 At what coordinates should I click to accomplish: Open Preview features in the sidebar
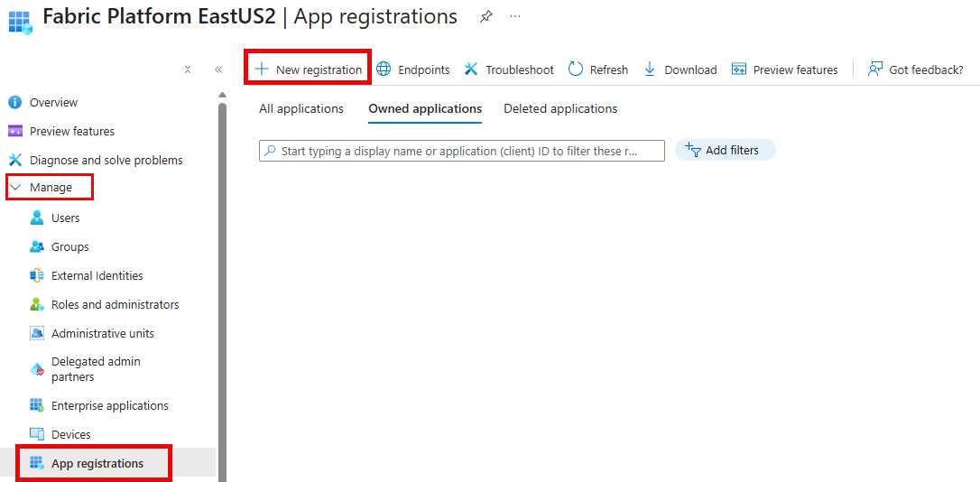[x=72, y=131]
